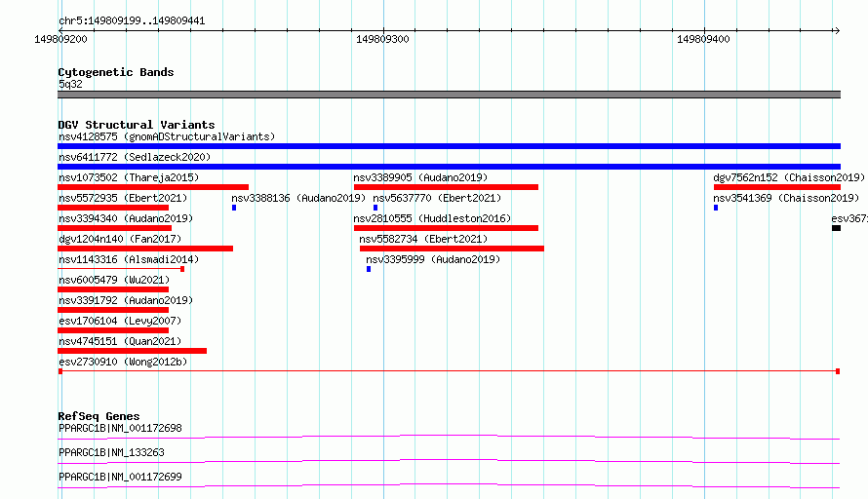The height and width of the screenshot is (499, 868).
Task: Open nsv1143316 Alsmadi2014 variant label
Action: pyautogui.click(x=129, y=259)
